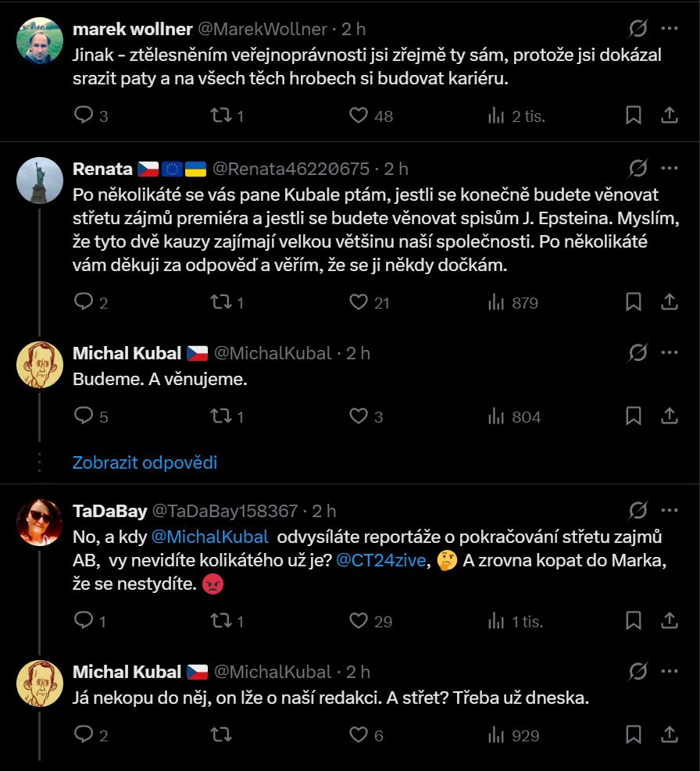Viewport: 700px width, 771px height.
Task: Open the @MichalKubal mention in TaDaBay's post
Action: 209,537
